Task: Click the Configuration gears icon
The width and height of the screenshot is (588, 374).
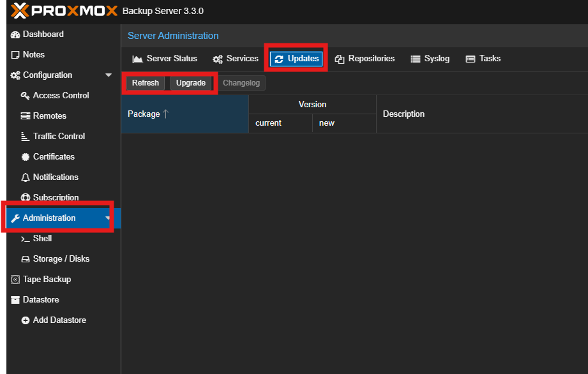Action: [15, 75]
